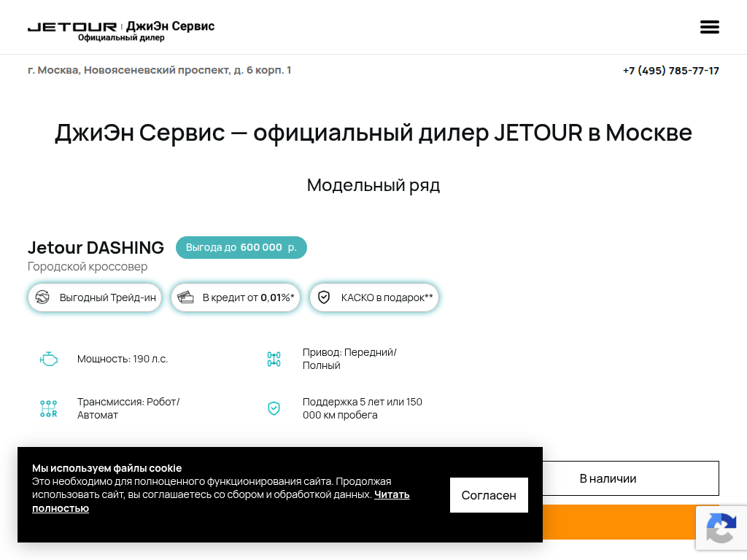Viewport: 747px width, 560px height.
Task: Click the transmission gearbox icon
Action: [49, 408]
